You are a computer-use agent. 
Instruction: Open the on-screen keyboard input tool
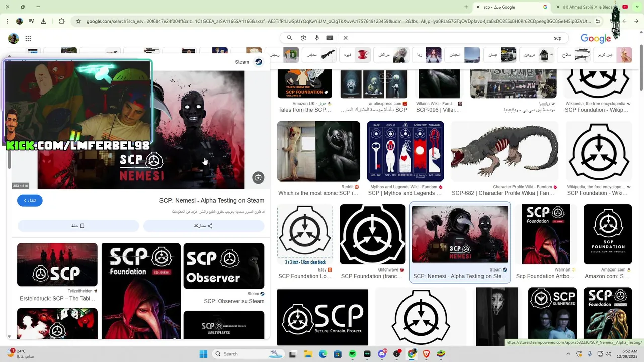[330, 38]
